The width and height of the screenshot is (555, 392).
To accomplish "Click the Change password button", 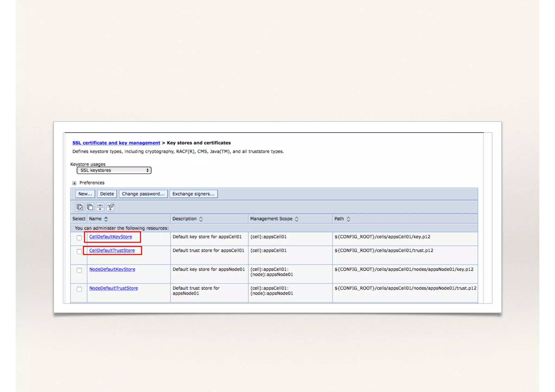I will (143, 194).
